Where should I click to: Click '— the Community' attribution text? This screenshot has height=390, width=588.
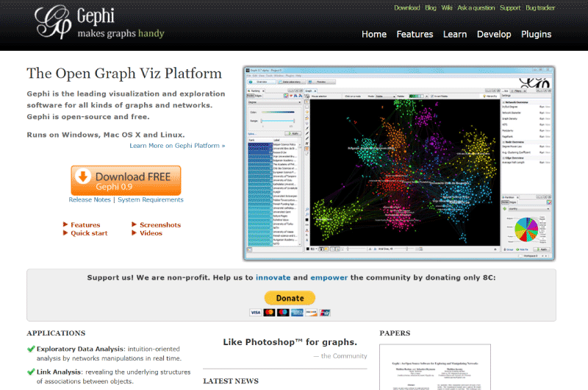point(340,356)
